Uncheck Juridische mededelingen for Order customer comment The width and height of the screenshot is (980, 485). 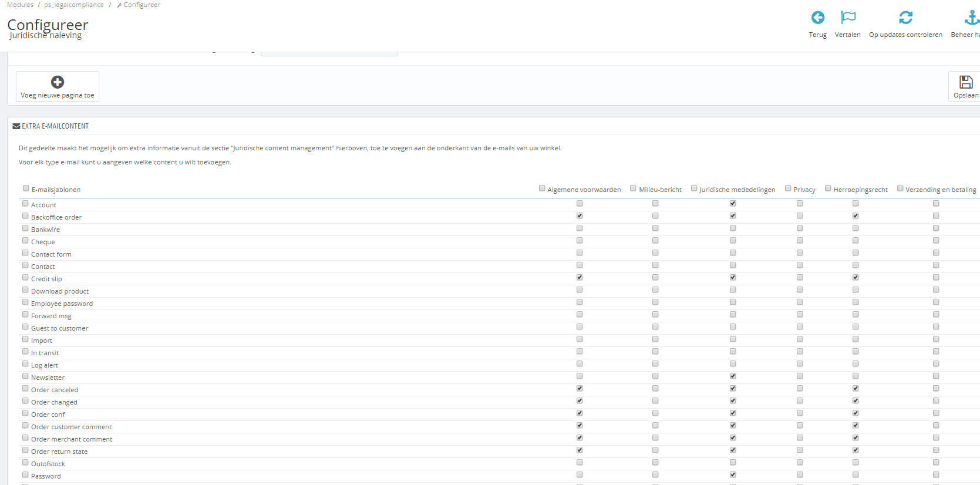click(x=733, y=426)
